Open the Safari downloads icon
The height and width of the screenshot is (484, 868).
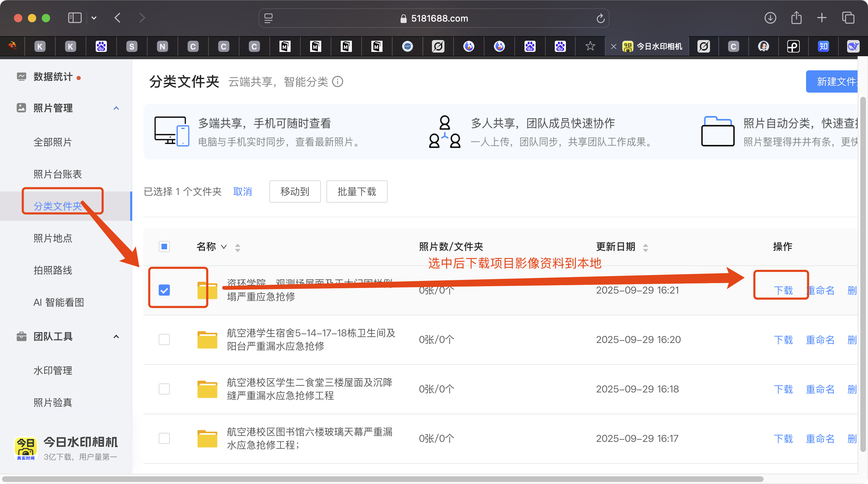(x=770, y=18)
